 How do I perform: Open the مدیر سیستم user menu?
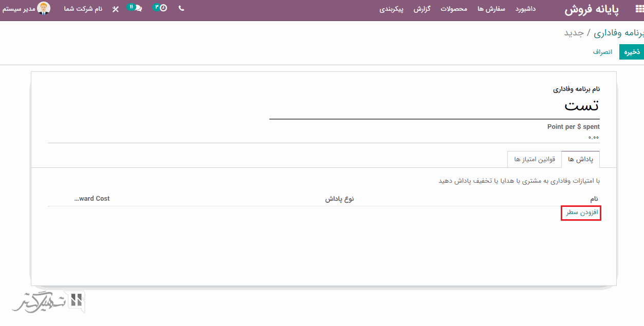19,9
